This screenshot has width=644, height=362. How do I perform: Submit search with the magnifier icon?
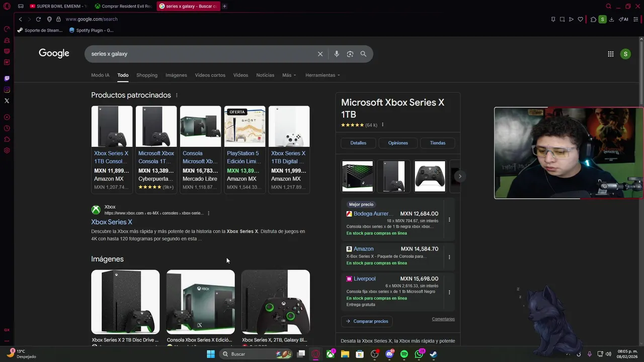[x=363, y=54]
